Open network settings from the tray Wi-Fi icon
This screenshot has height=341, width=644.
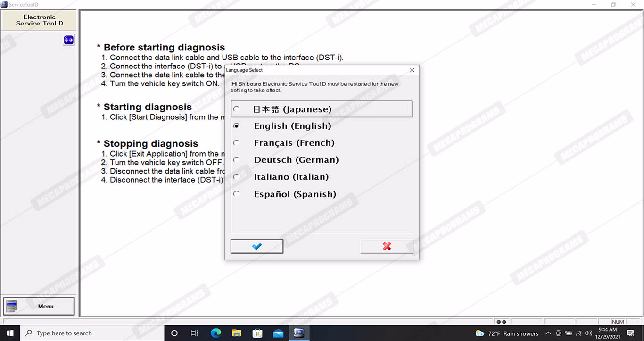[578, 333]
